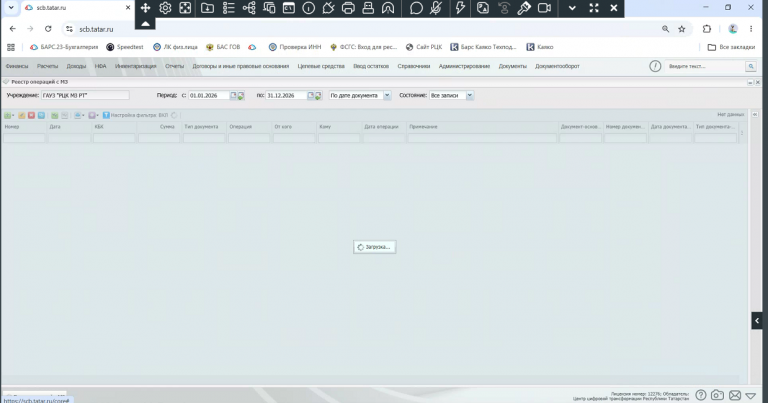Viewport: 768px width, 403px height.
Task: Reload the scb.tatar.ru page
Action: 48,29
